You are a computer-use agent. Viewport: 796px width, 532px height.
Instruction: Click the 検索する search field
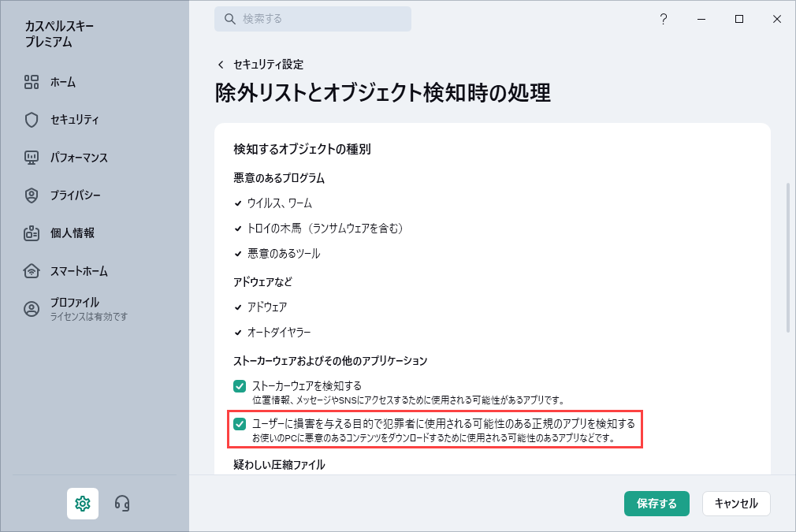(313, 19)
